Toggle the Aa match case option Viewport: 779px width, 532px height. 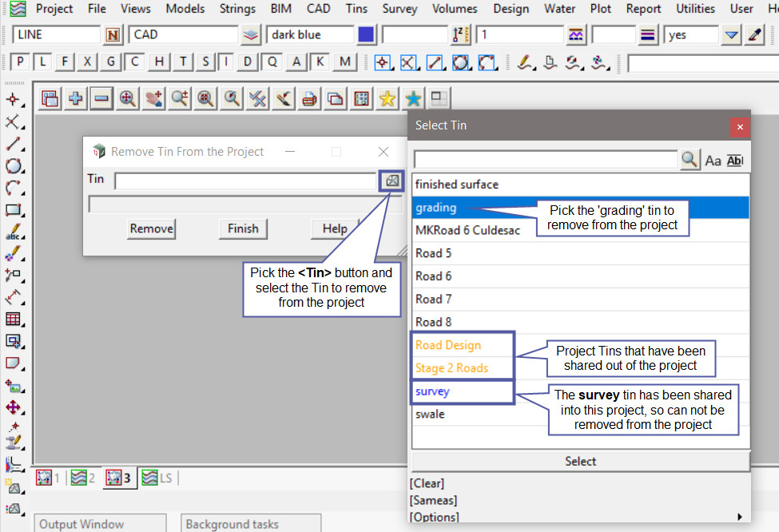coord(713,161)
